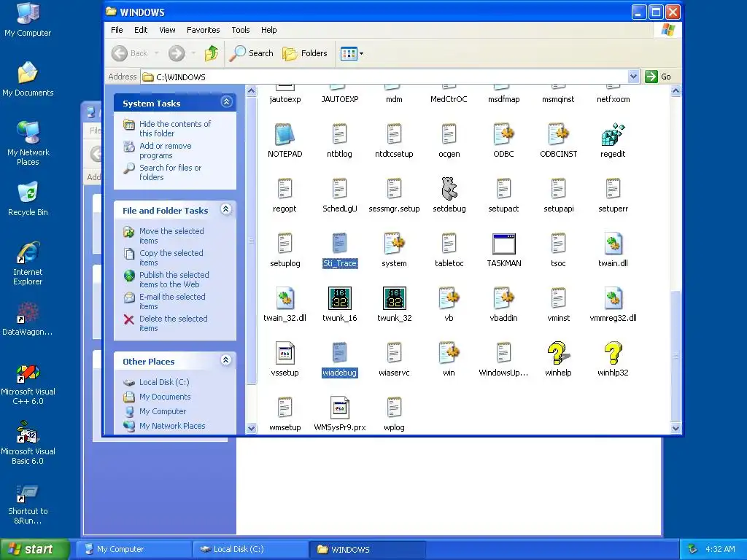Select the vbaddin file icon
Image resolution: width=747 pixels, height=560 pixels.
point(503,298)
